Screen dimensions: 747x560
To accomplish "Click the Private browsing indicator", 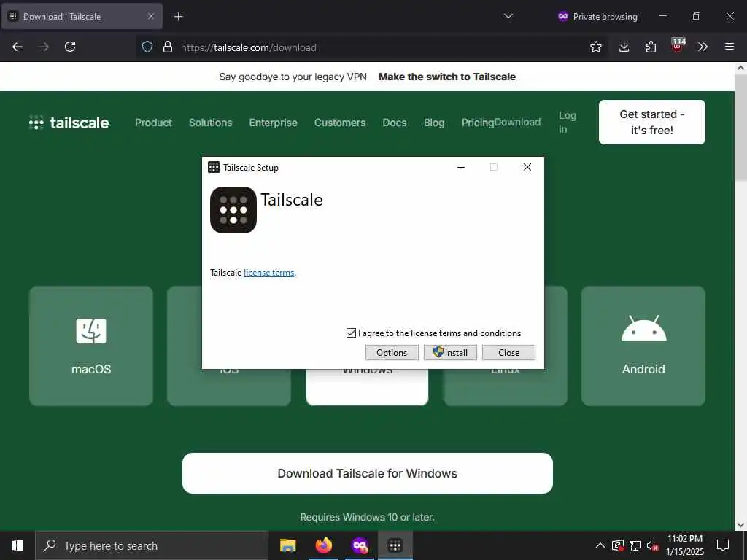I will coord(597,17).
